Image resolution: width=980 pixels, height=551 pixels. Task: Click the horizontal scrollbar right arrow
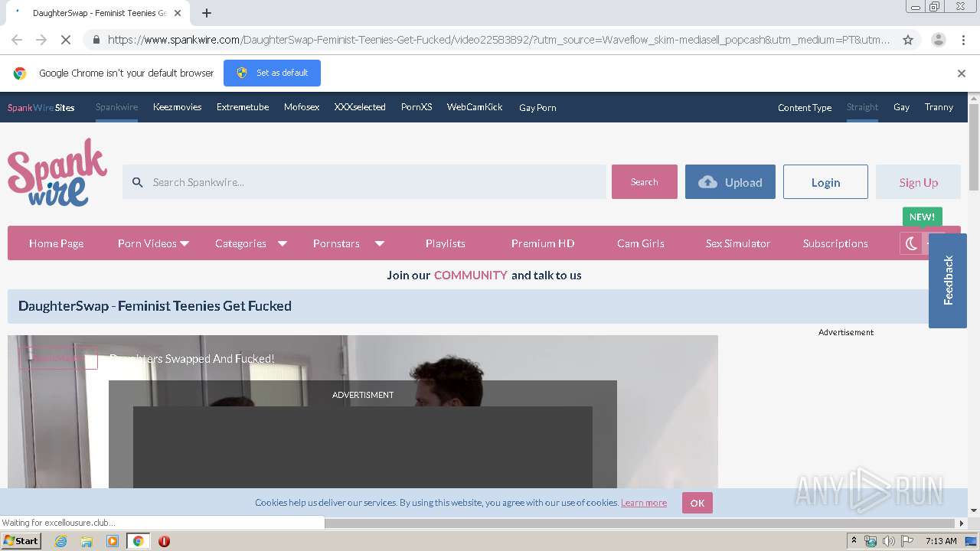coord(962,523)
